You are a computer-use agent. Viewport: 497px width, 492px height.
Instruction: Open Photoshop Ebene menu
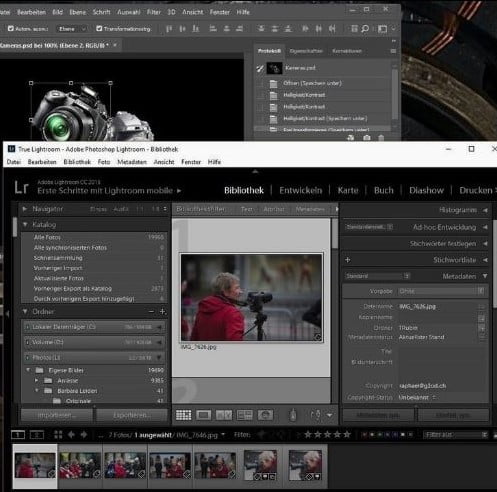tap(78, 12)
